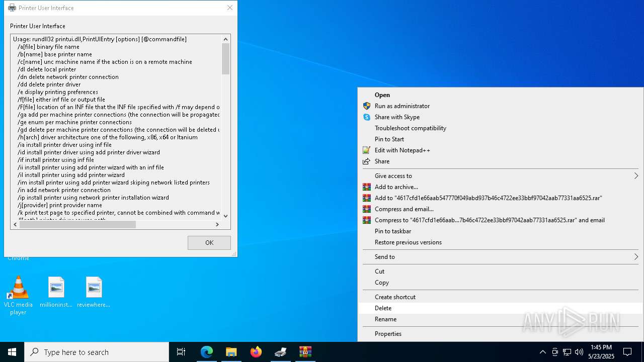Click WinRAR icon beside Add to archive
Image resolution: width=644 pixels, height=362 pixels.
point(367,187)
